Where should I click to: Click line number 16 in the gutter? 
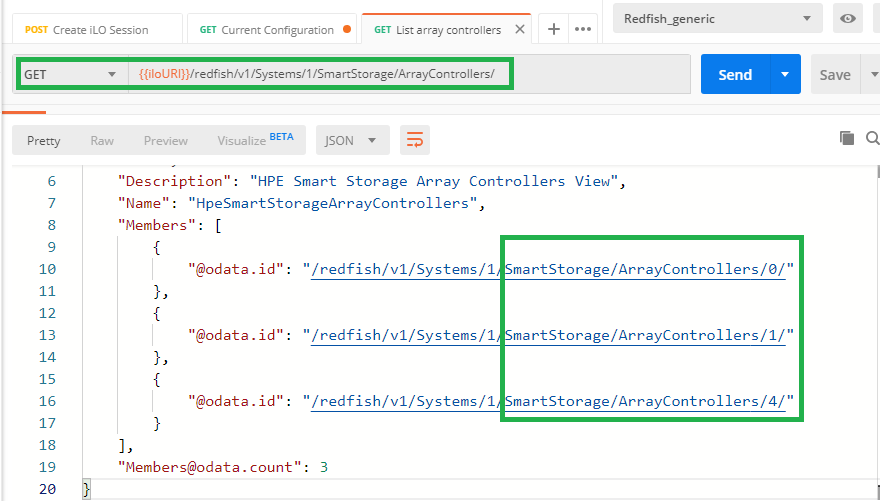pyautogui.click(x=47, y=402)
